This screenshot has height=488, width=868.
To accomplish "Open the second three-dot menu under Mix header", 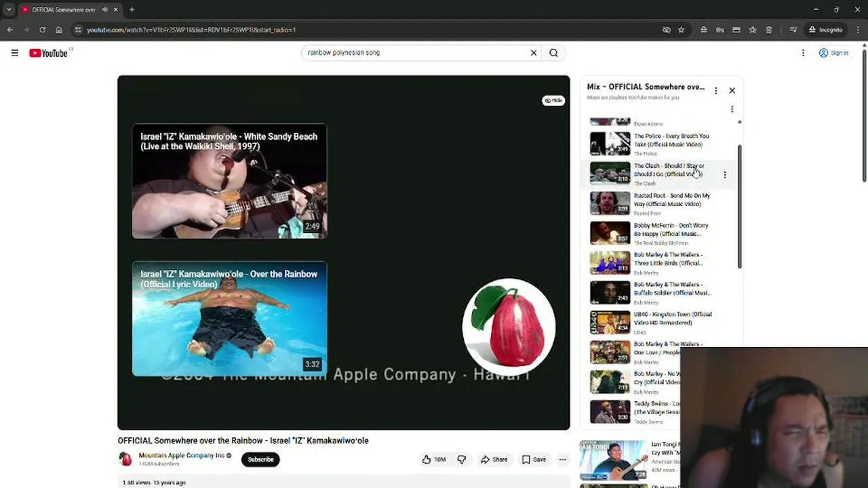I will (x=732, y=109).
